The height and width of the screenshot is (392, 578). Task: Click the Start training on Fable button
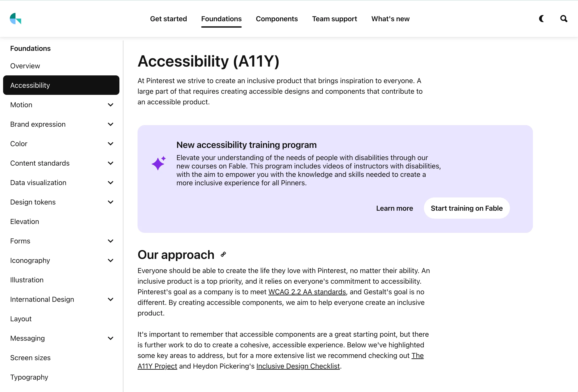click(x=467, y=208)
